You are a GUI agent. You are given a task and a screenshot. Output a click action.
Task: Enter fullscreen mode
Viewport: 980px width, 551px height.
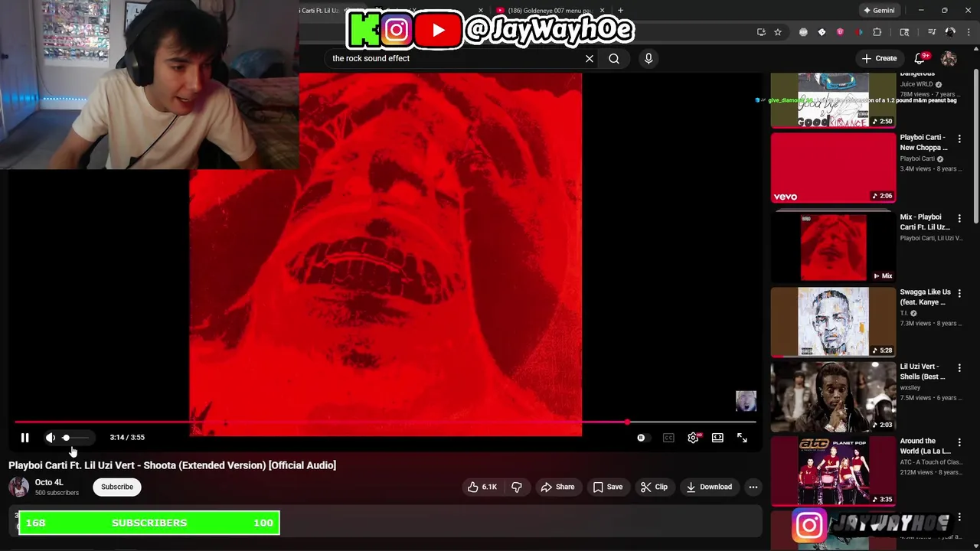742,438
